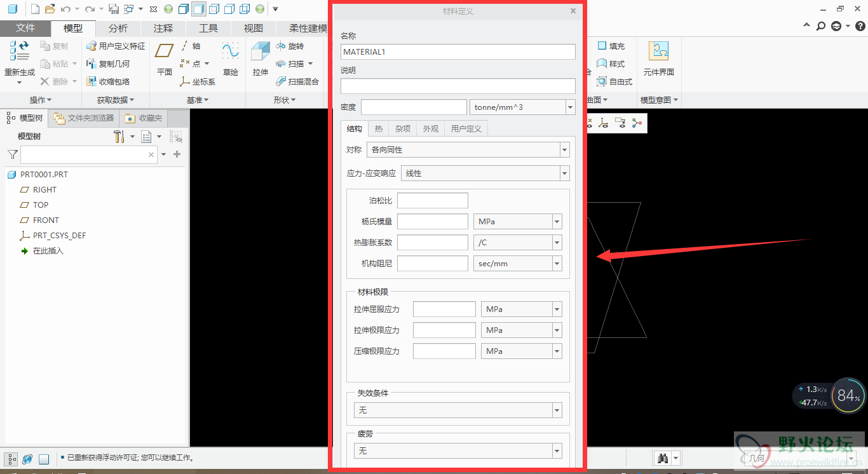The height and width of the screenshot is (474, 868).
Task: Toggle wireframe display style icon
Action: (x=245, y=9)
